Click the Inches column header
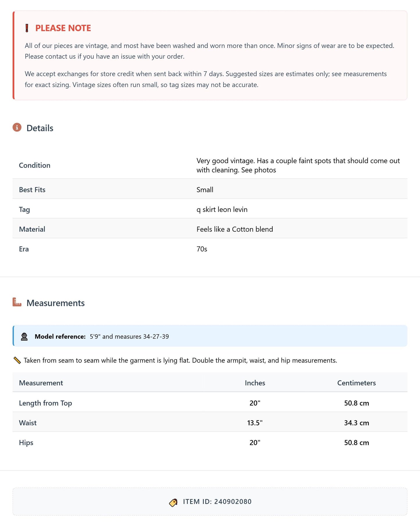The height and width of the screenshot is (526, 420). pyautogui.click(x=255, y=383)
